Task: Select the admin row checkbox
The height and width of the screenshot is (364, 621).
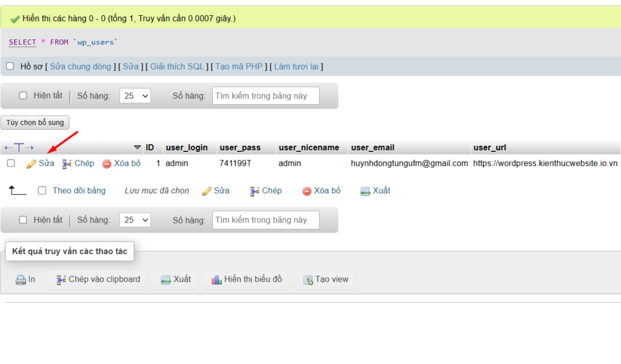Action: coord(11,163)
